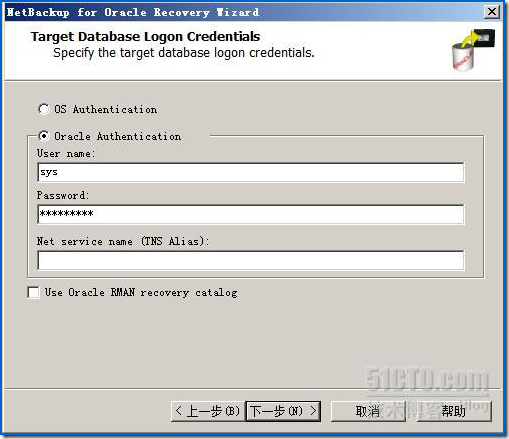The image size is (509, 439).
Task: Tick the Use Oracle RMAN recovery catalog checkbox
Action: (33, 292)
